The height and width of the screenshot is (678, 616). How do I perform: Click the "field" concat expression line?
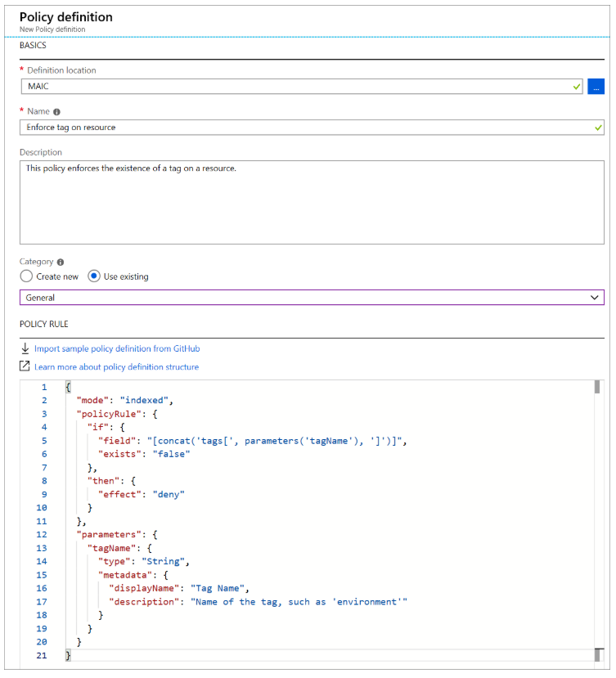pos(253,441)
